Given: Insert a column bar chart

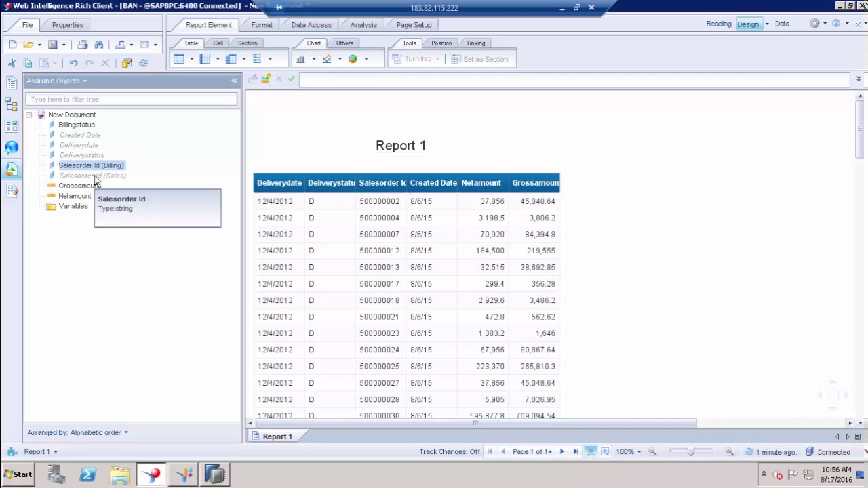Looking at the screenshot, I should coord(300,59).
